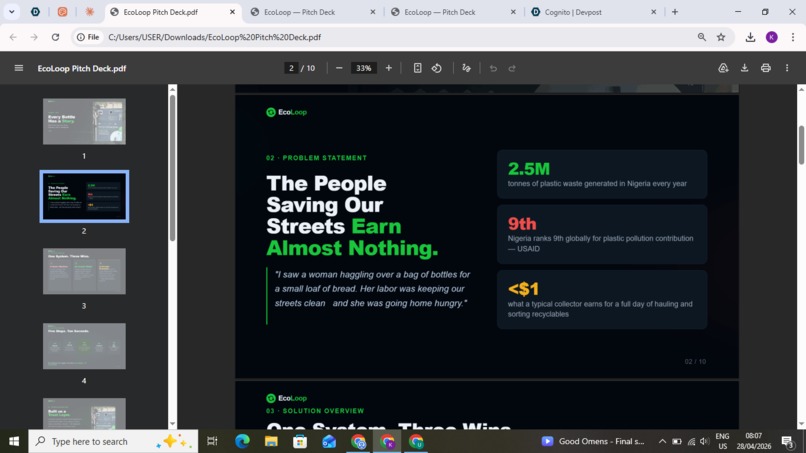Click the main document vertical scrollbar thumb

tap(801, 145)
